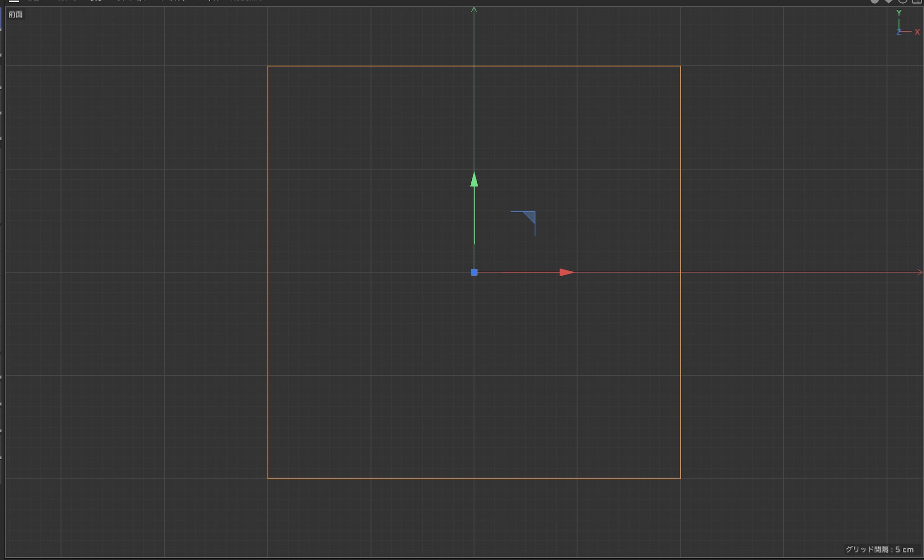Open the viewport hamburger menu icon
924x560 pixels.
(x=14, y=1)
